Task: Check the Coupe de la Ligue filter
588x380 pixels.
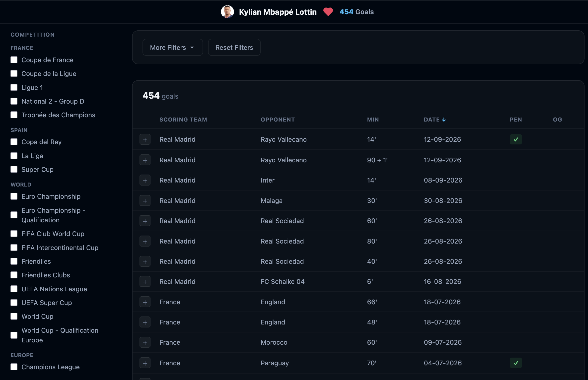Action: [x=14, y=73]
